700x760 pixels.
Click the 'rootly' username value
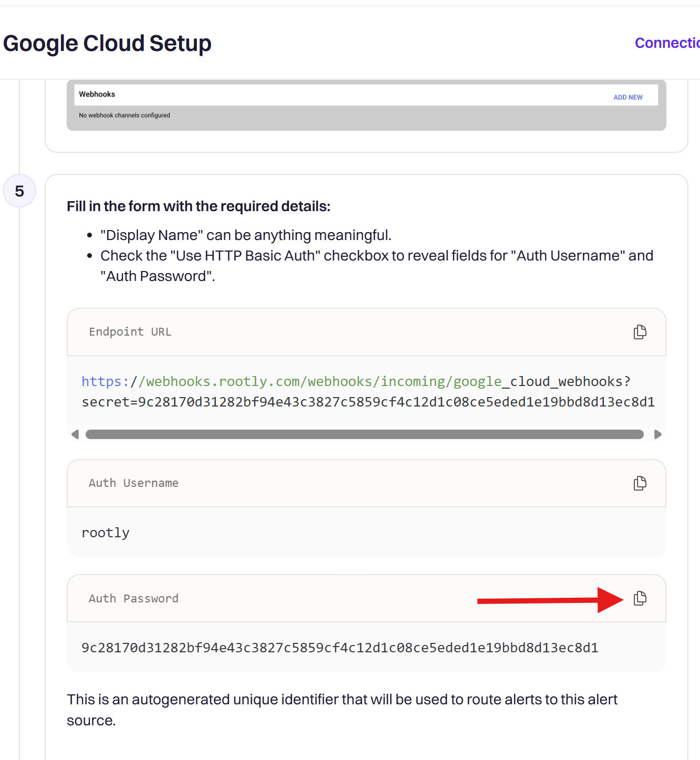coord(106,533)
